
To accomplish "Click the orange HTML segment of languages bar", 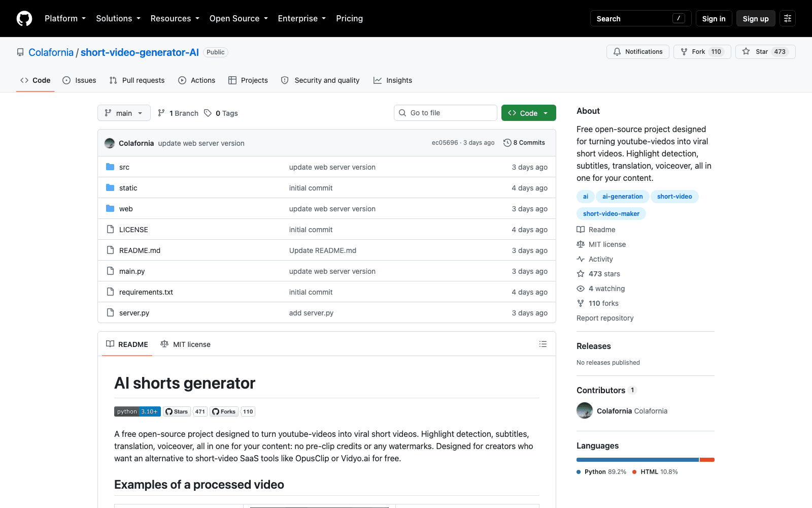I will (707, 460).
